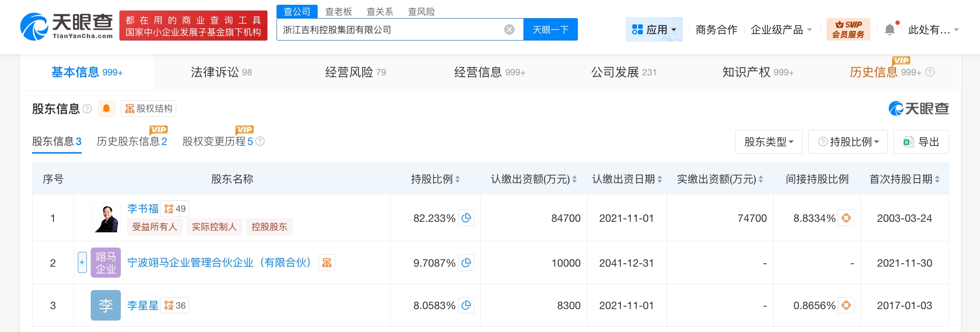The width and height of the screenshot is (980, 332).
Task: Open the 股东类型 filter dropdown
Action: [768, 142]
